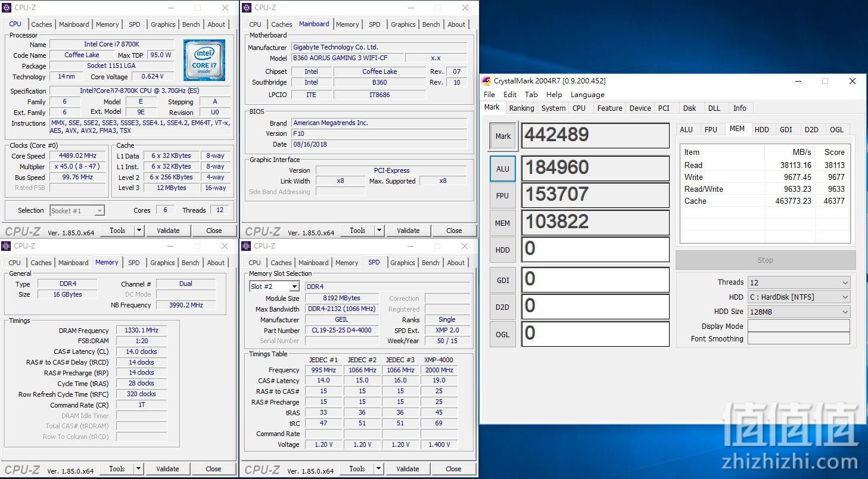Expand the HDD drive C dropdown
This screenshot has width=868, height=479.
(845, 297)
